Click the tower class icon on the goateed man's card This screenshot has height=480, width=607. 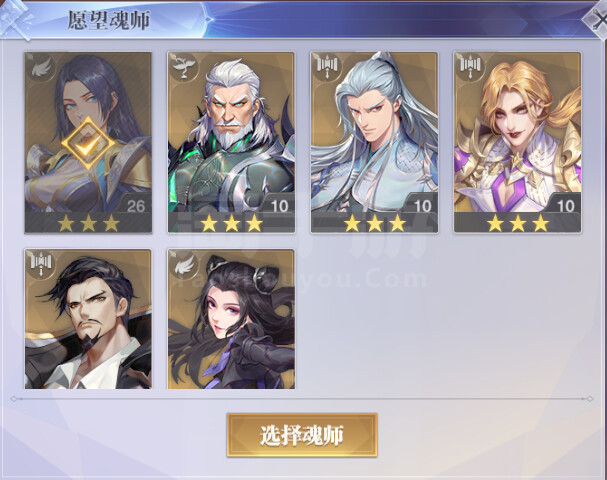[x=41, y=264]
